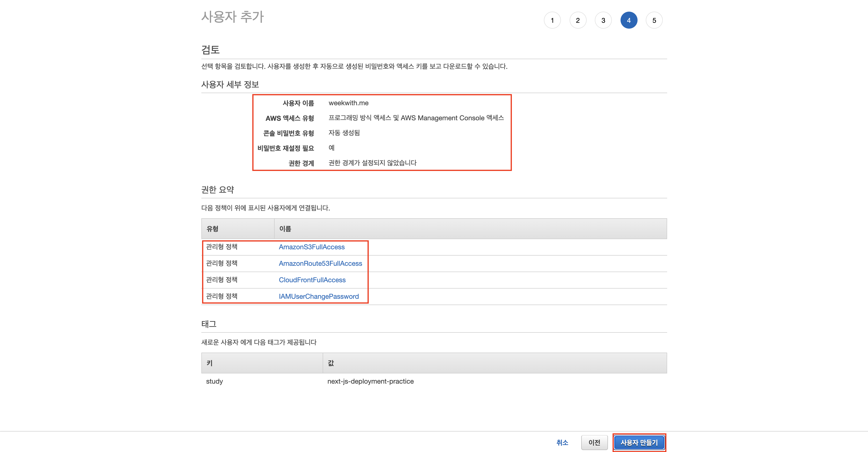Image resolution: width=868 pixels, height=452 pixels.
Task: Select the study tag key cell
Action: pos(214,381)
